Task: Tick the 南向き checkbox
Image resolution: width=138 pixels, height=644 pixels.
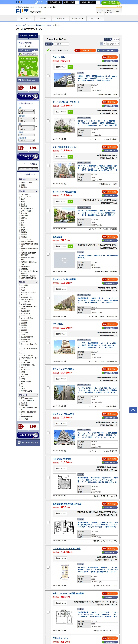Action: coord(20,199)
